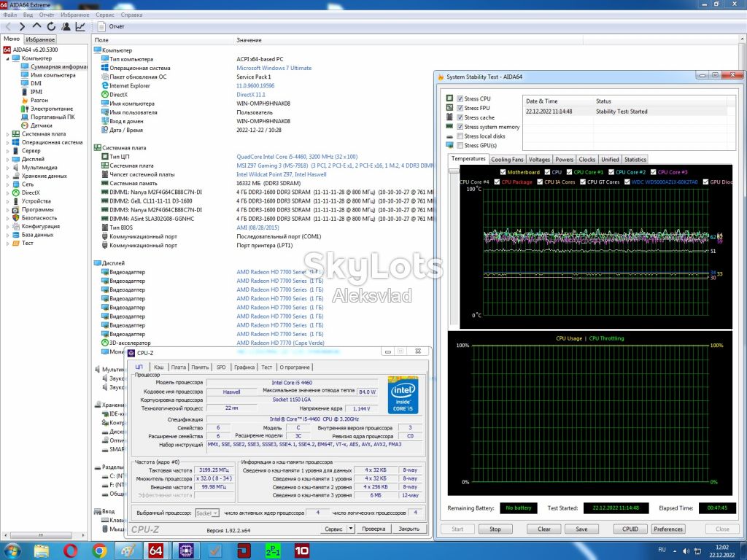The width and height of the screenshot is (747, 560).
Task: Switch to the SPD tab in CPU-Z
Action: (221, 367)
